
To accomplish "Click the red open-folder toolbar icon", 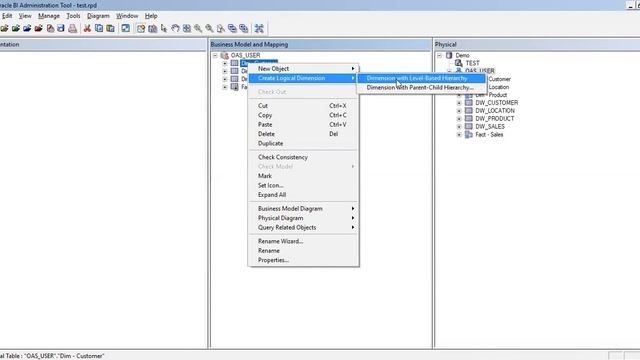I will pyautogui.click(x=38, y=28).
